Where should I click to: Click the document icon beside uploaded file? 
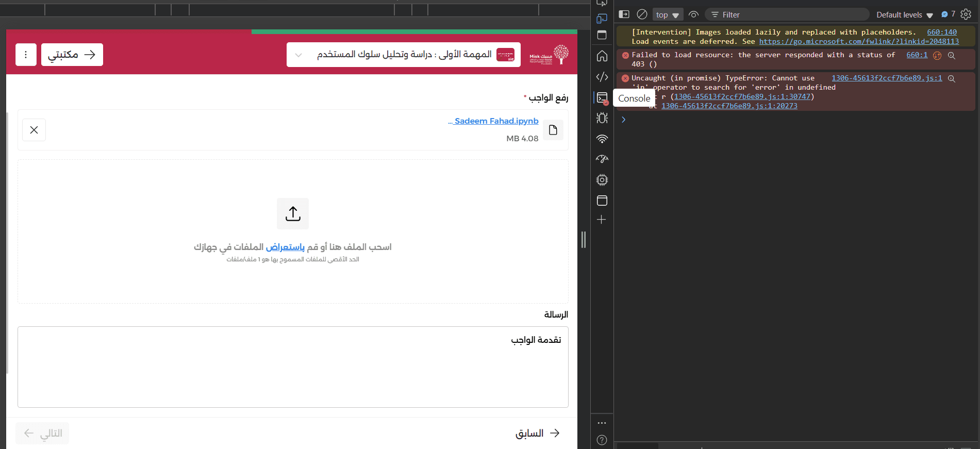click(553, 130)
